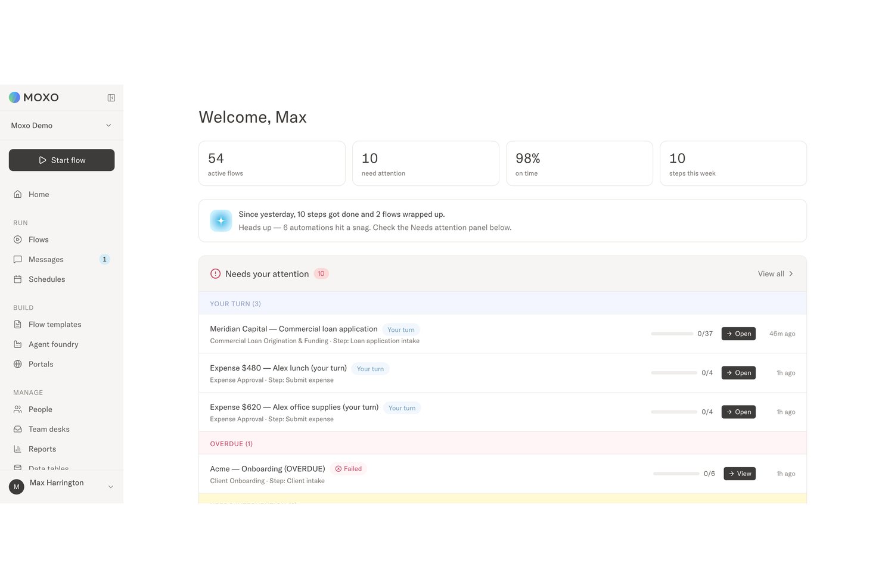Image resolution: width=882 pixels, height=588 pixels.
Task: Open Expense $620 Alex office supplies row
Action: click(x=502, y=412)
